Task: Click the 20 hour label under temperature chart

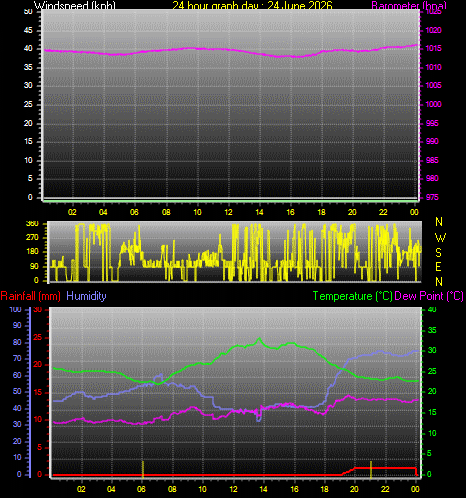Action: [x=354, y=489]
